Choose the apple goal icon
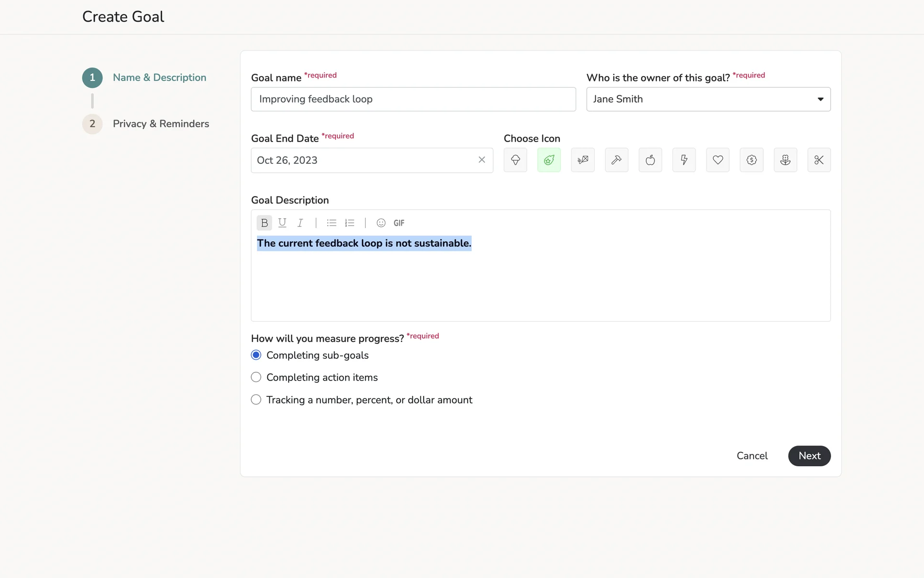Image resolution: width=924 pixels, height=578 pixels. click(650, 160)
